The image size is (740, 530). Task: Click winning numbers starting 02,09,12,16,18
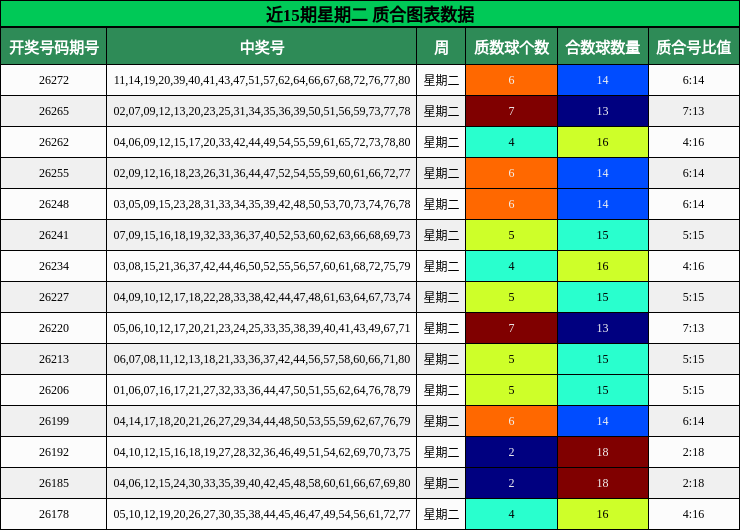[x=262, y=173]
